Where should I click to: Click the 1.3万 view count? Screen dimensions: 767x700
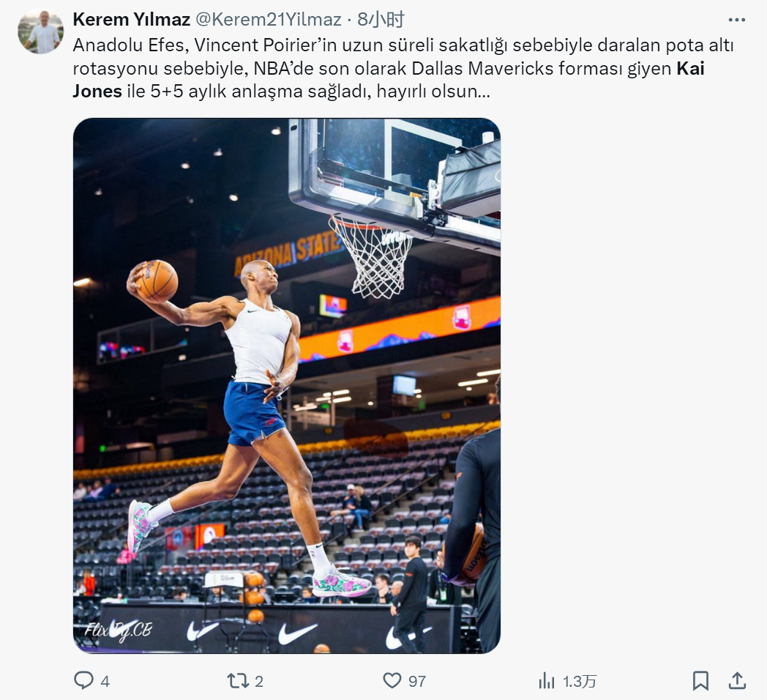point(580,682)
